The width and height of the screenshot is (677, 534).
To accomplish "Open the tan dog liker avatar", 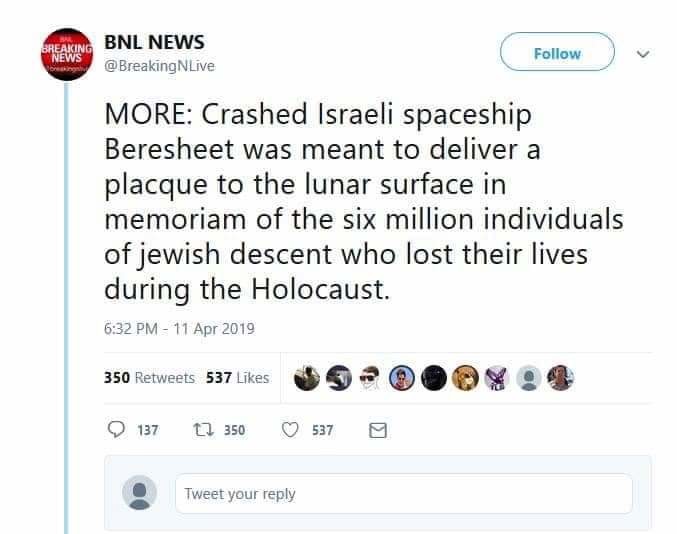I will pos(464,378).
